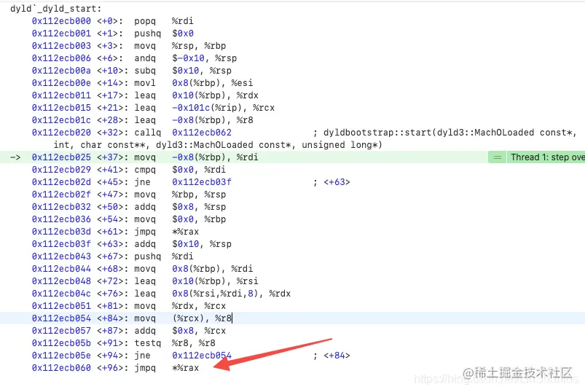Screen dimensions: 585x392
Task: Click the movq %rbp, %rsp line at +47
Action: point(129,195)
